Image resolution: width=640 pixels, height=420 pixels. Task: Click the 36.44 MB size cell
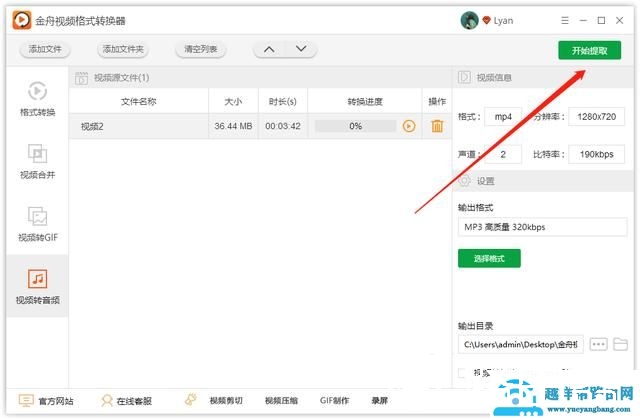(233, 126)
